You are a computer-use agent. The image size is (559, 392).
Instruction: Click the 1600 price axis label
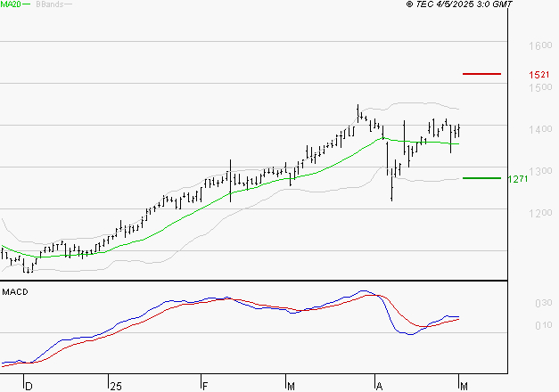540,45
